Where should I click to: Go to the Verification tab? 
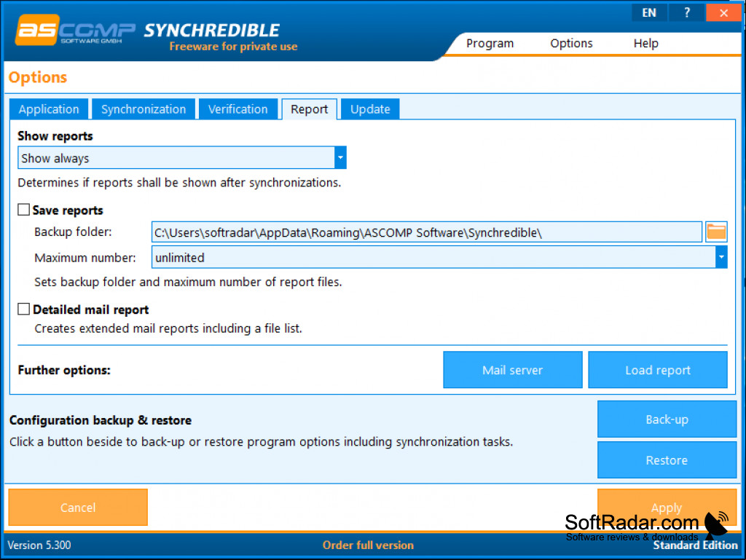238,109
